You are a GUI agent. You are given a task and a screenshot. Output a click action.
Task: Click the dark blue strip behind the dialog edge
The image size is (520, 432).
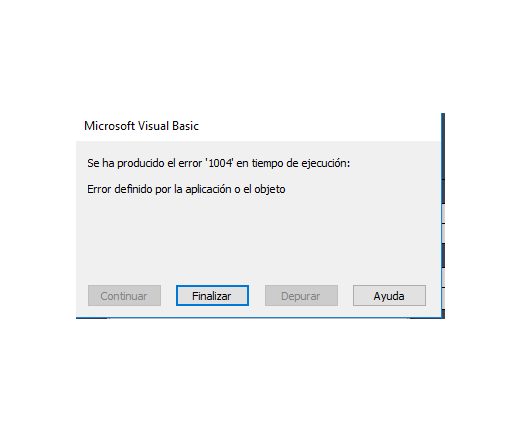[443, 158]
